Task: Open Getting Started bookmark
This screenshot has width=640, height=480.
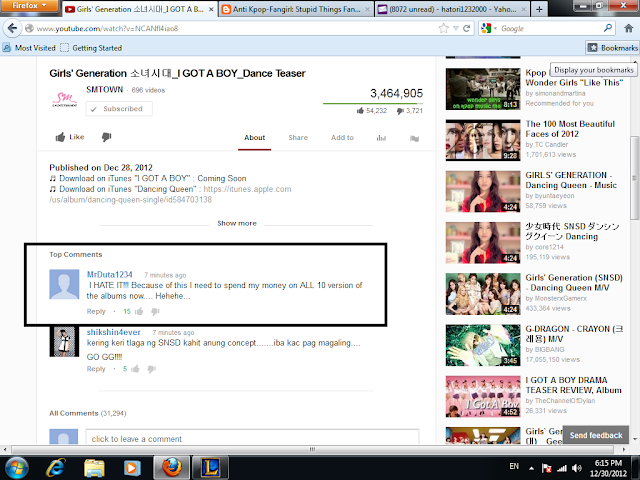Action: click(x=91, y=48)
